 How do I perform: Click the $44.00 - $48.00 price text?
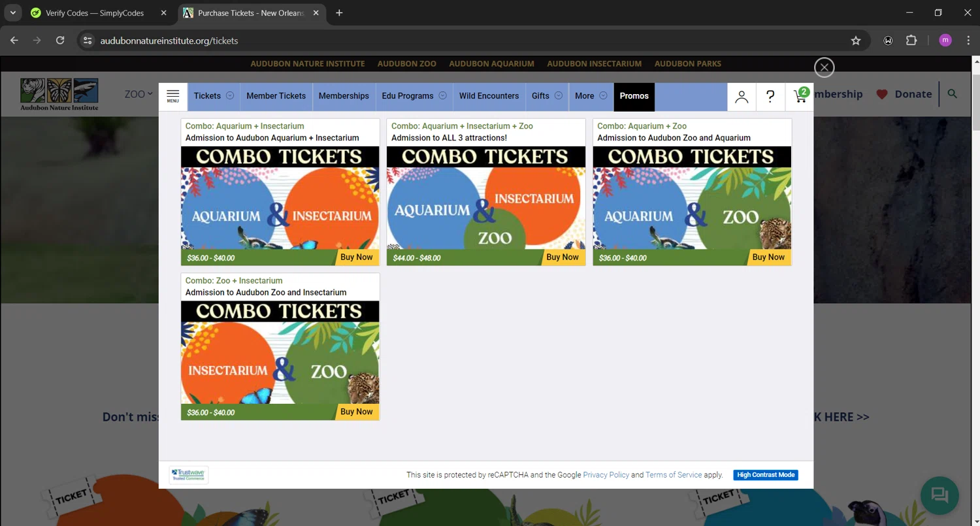[417, 258]
